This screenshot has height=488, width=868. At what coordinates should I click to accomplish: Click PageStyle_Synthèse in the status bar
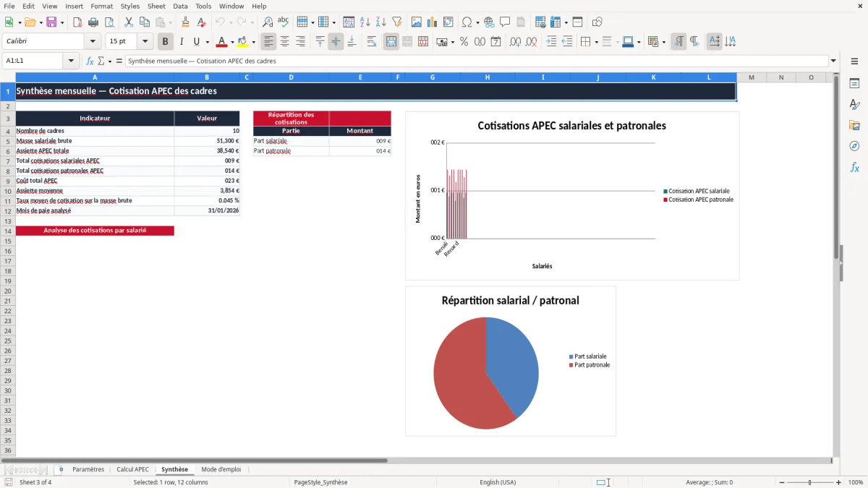click(x=320, y=482)
